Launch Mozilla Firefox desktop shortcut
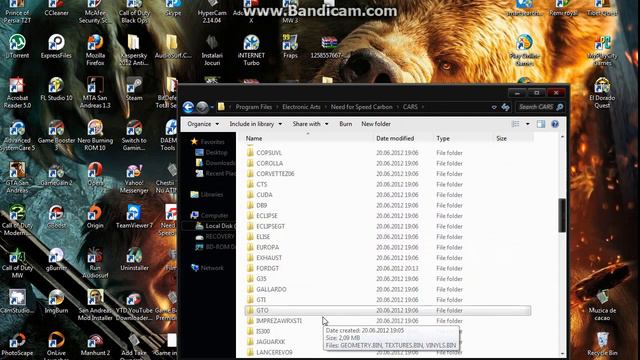This screenshot has width=640, height=360. 95,50
